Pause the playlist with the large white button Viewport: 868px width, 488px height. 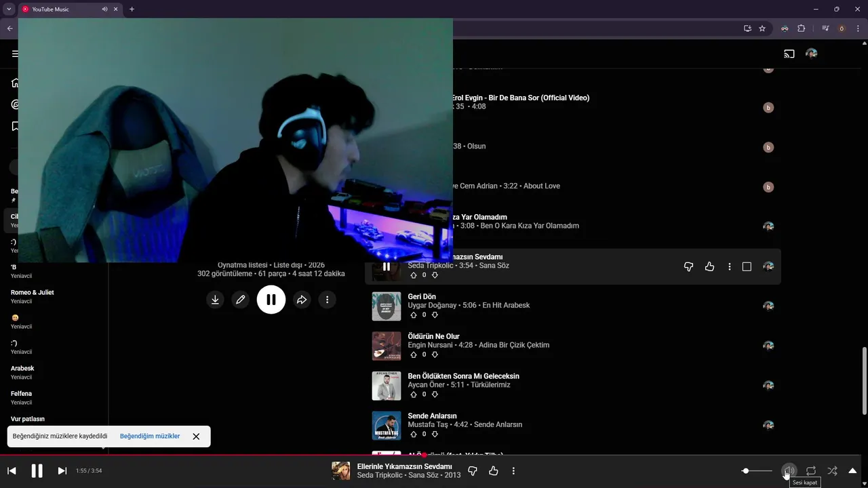271,300
